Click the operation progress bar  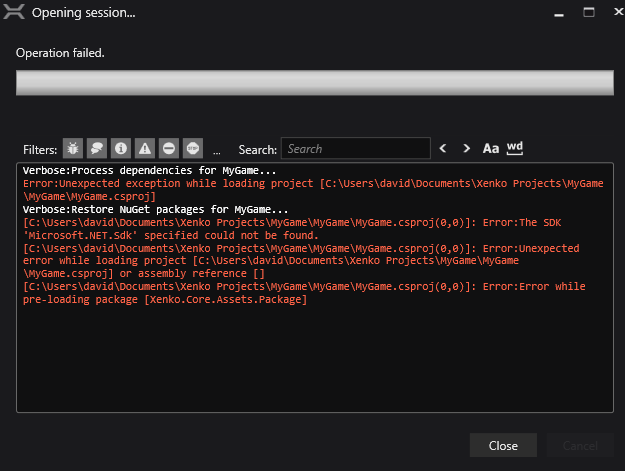coord(314,83)
